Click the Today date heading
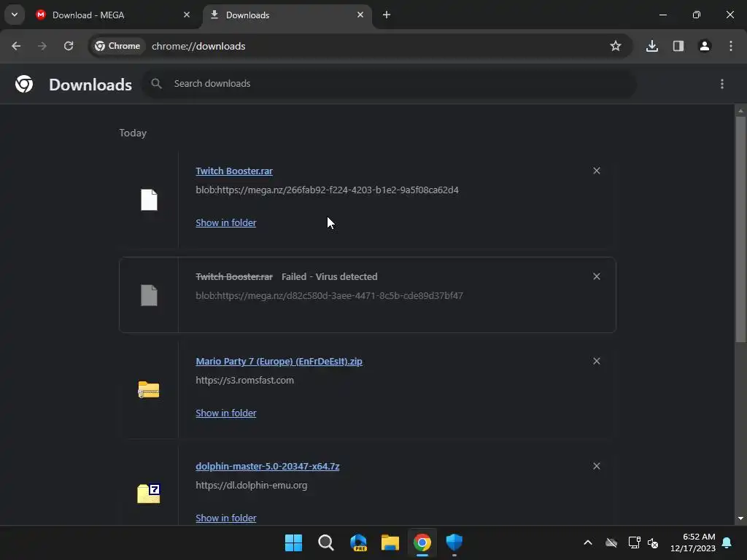 pos(133,133)
